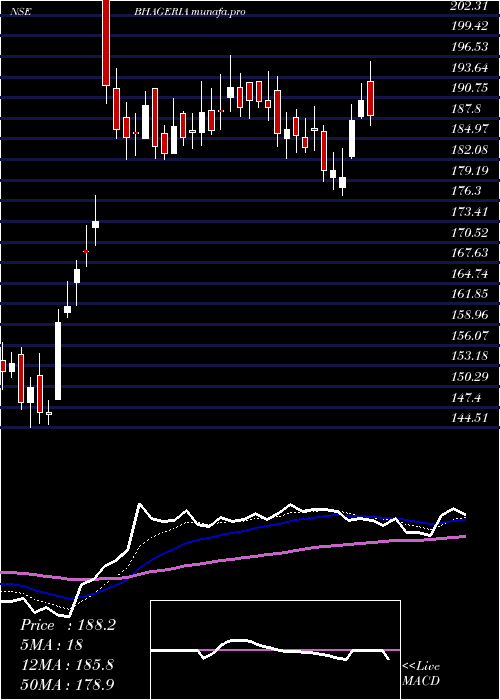This screenshot has width=500, height=700.
Task: Click the <<Live MACD label
Action: [x=421, y=674]
